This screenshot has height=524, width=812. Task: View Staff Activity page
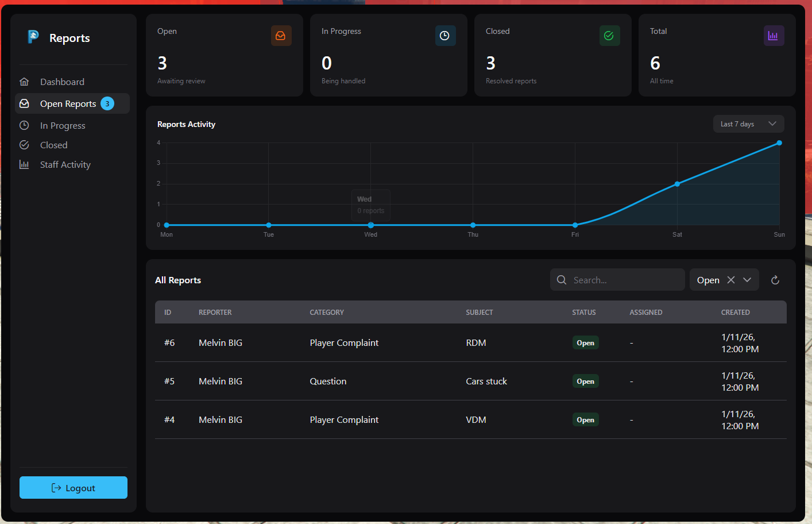(72, 164)
